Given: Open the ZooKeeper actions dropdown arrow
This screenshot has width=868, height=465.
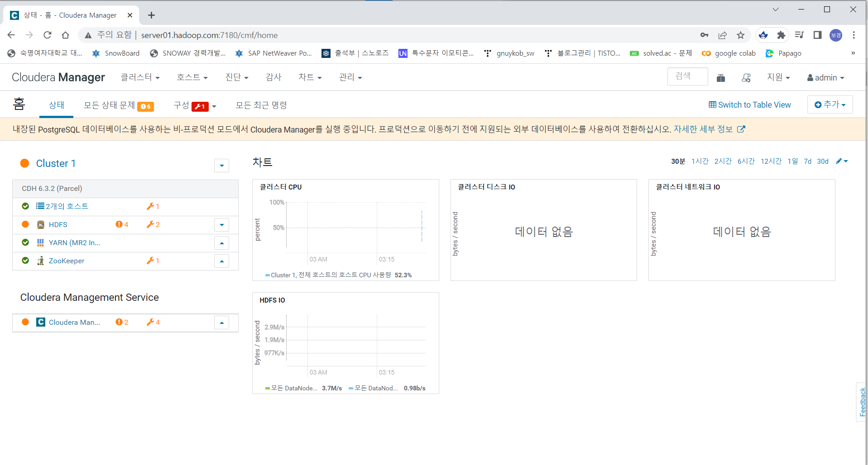Looking at the screenshot, I should pyautogui.click(x=221, y=261).
